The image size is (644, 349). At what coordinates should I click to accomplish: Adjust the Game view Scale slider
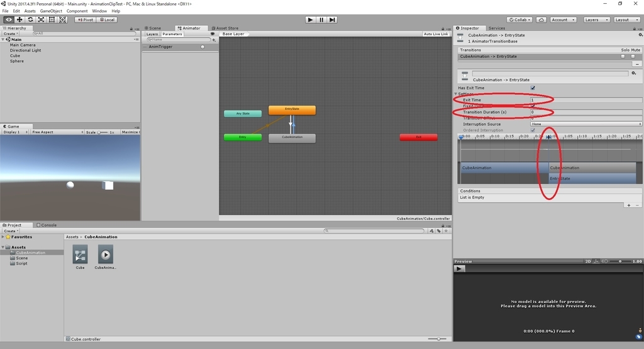(102, 132)
